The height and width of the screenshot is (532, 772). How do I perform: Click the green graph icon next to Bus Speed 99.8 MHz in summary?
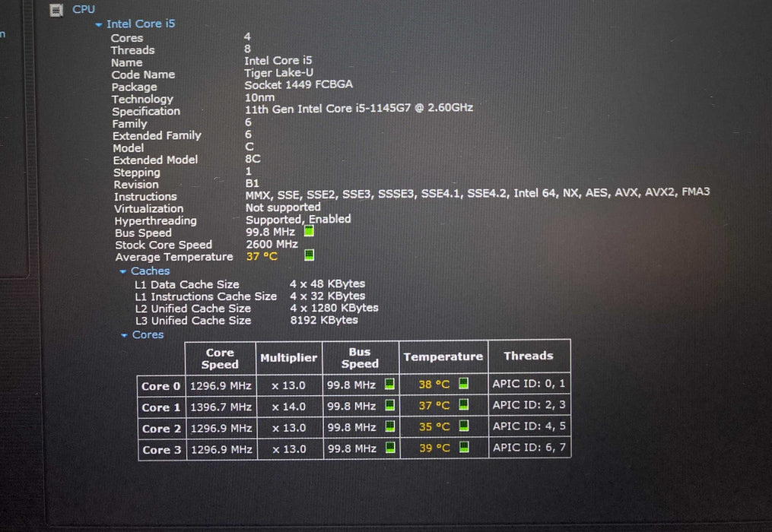[309, 231]
